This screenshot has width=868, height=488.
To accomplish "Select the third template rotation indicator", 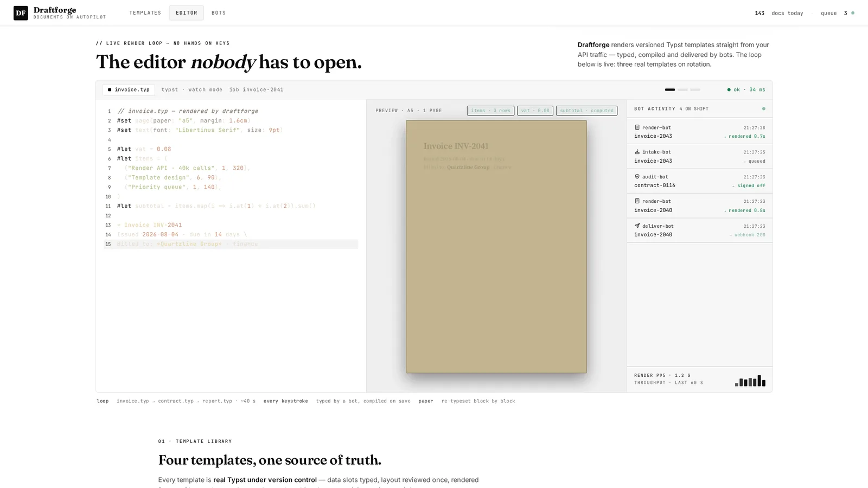I will click(695, 89).
